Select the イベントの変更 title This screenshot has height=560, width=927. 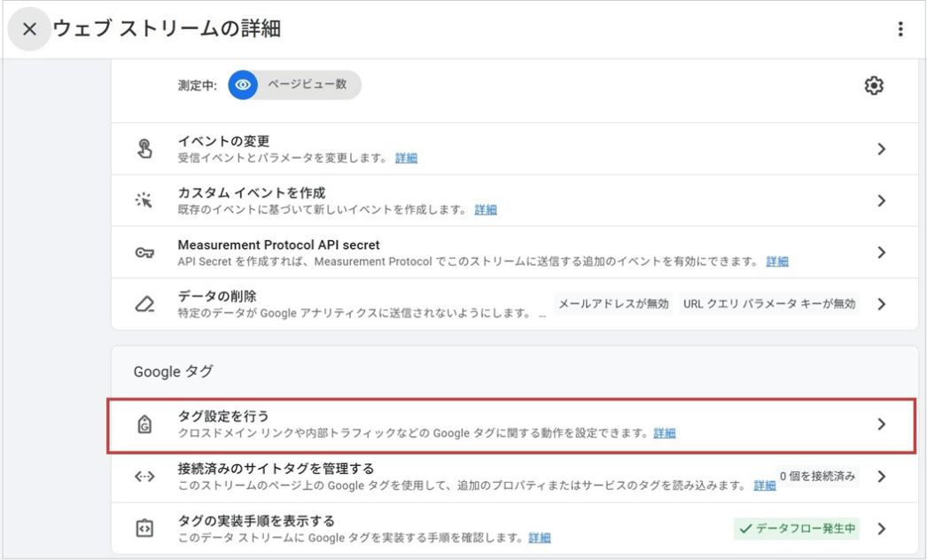coord(223,142)
